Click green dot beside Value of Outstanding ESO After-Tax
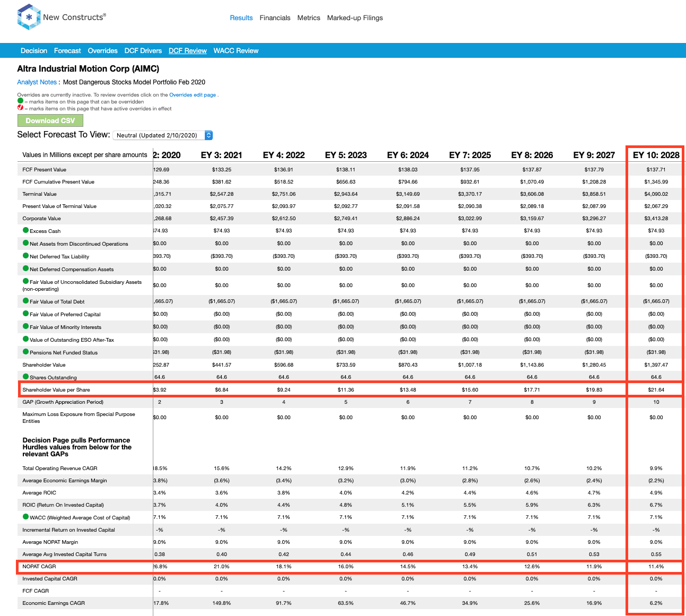686x616 pixels. 25,339
